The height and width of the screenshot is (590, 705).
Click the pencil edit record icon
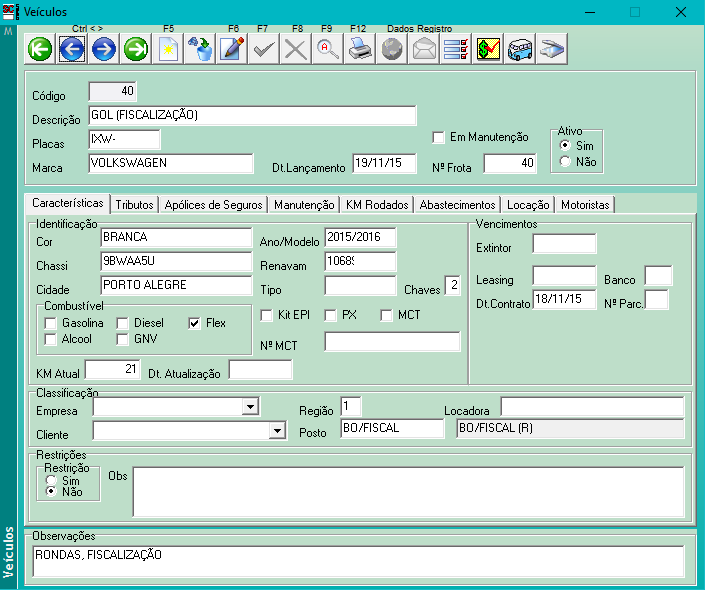232,48
